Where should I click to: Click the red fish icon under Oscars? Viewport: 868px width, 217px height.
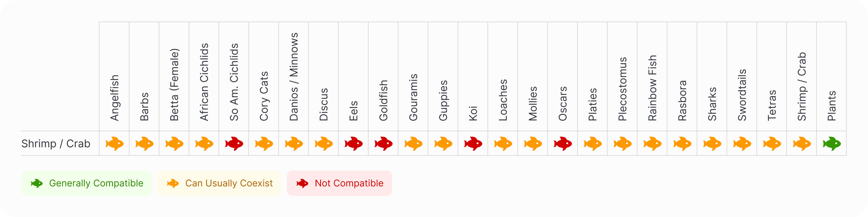[562, 143]
